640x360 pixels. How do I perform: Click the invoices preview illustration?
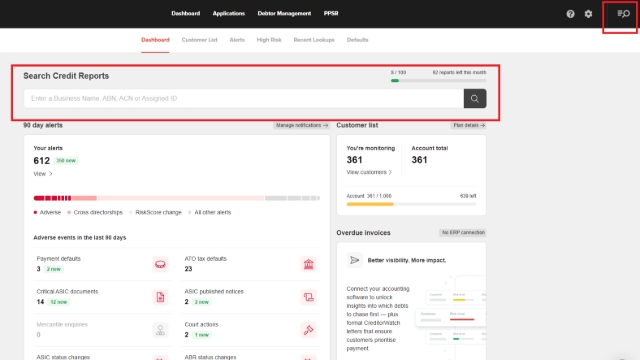click(451, 314)
